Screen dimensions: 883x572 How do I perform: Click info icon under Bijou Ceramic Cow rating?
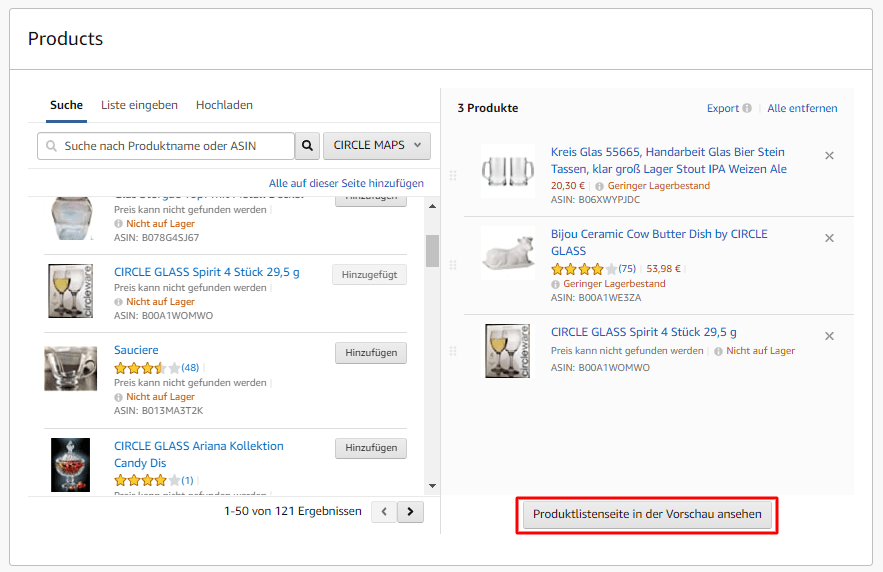click(555, 284)
